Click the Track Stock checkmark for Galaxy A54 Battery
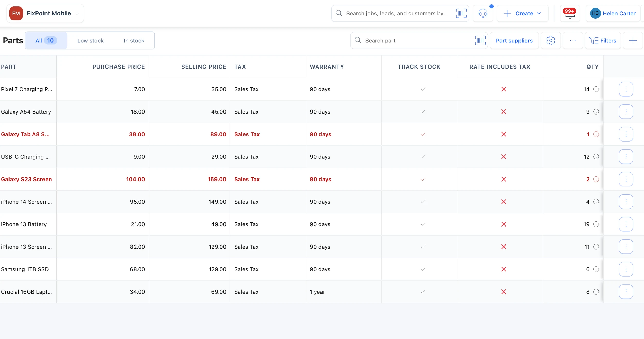 (423, 112)
